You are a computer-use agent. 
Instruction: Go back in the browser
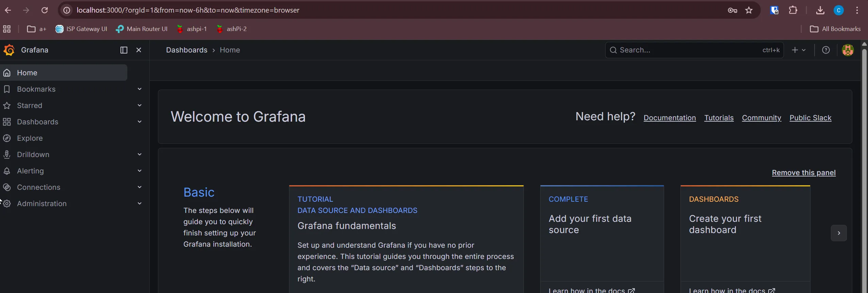[x=8, y=10]
